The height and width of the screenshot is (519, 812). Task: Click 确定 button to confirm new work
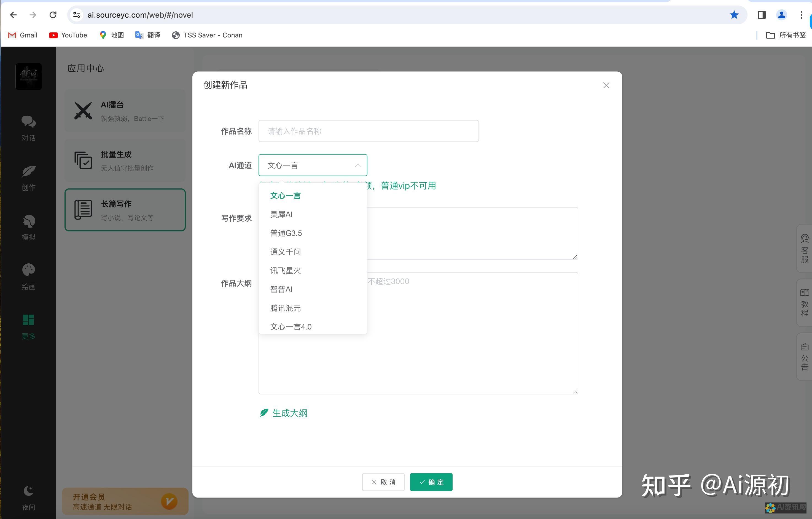tap(431, 482)
